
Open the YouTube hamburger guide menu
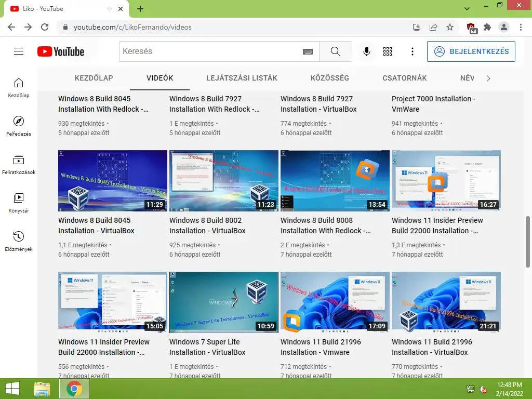tap(19, 51)
